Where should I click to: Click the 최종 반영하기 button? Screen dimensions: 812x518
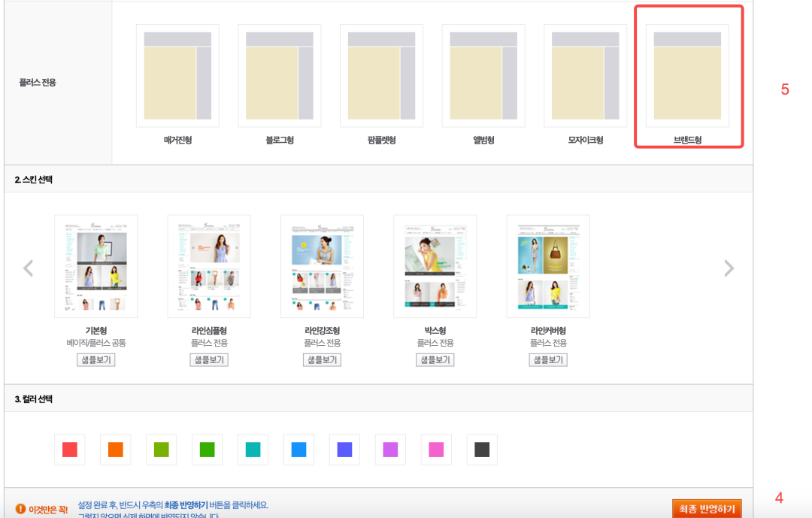(x=708, y=508)
